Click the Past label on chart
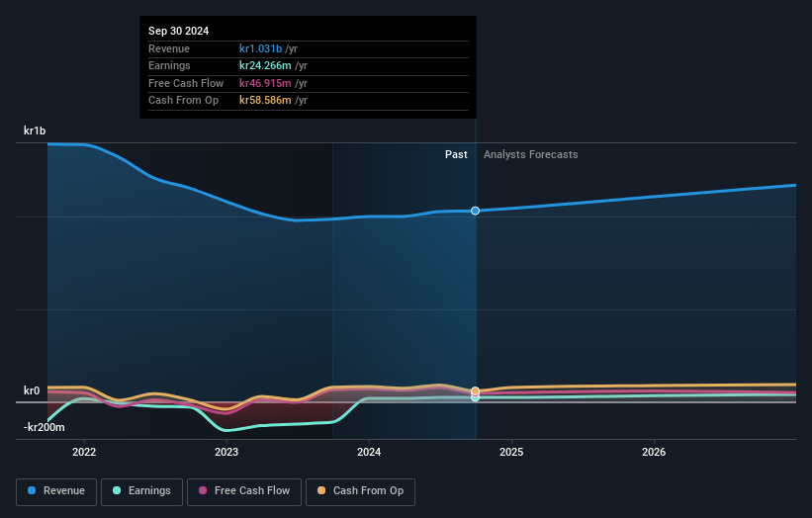The image size is (812, 518). click(456, 154)
